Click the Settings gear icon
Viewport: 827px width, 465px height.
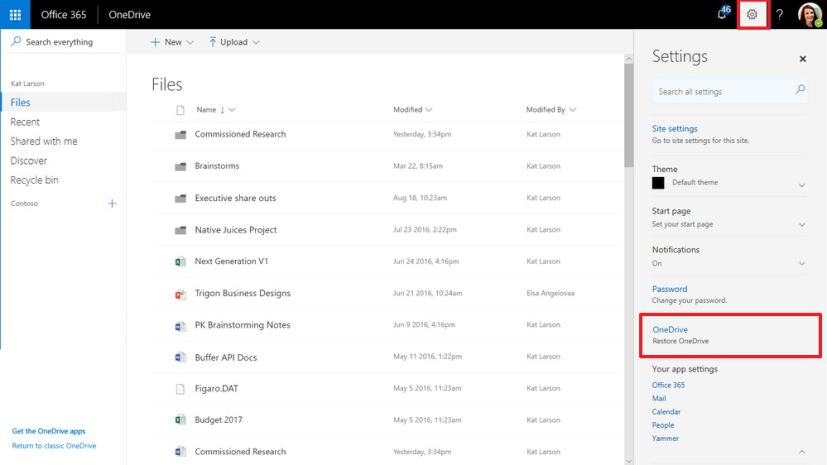[x=752, y=15]
